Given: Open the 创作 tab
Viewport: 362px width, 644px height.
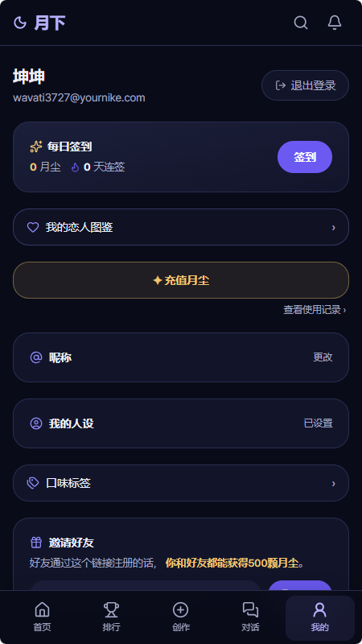Looking at the screenshot, I should tap(180, 616).
